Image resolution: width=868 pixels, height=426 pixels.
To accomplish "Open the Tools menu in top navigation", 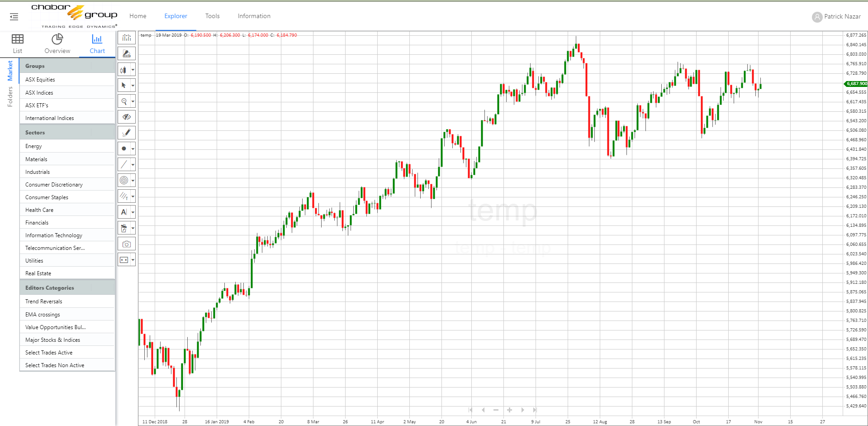I will click(x=212, y=16).
